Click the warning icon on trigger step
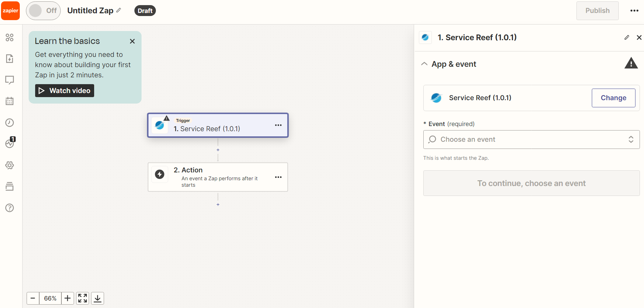 166,118
